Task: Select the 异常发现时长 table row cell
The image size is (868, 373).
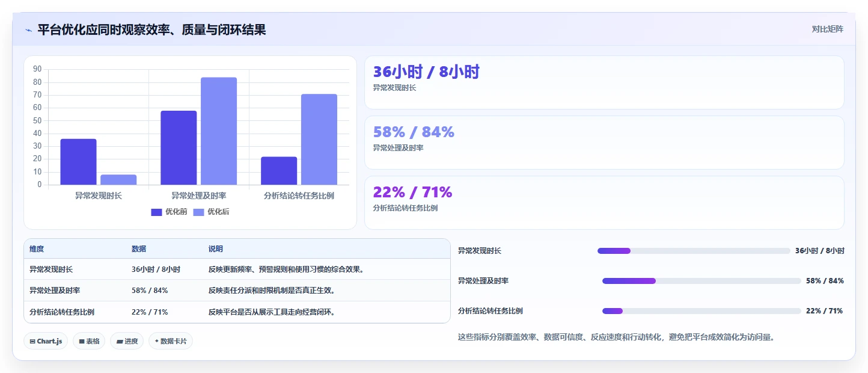Action: tap(51, 270)
